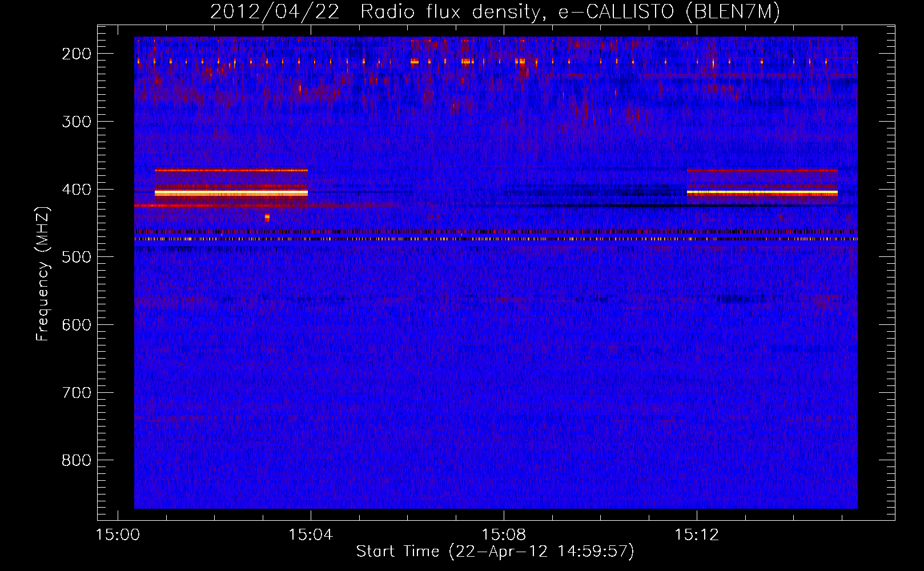
Task: Click the 700 frequency tick label
Action: (x=77, y=393)
